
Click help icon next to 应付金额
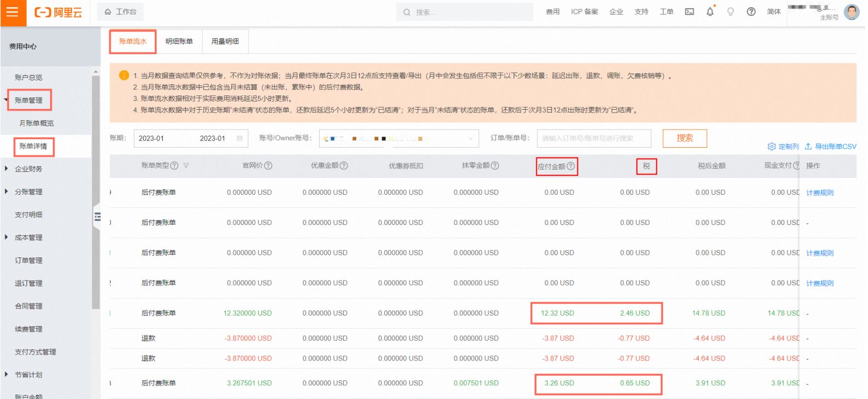coord(571,166)
